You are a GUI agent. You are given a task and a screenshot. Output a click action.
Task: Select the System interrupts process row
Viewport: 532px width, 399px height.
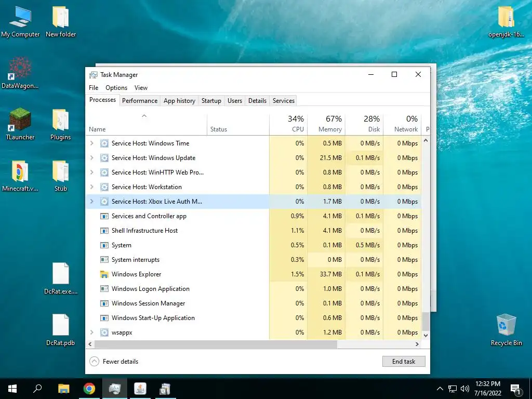pyautogui.click(x=254, y=260)
